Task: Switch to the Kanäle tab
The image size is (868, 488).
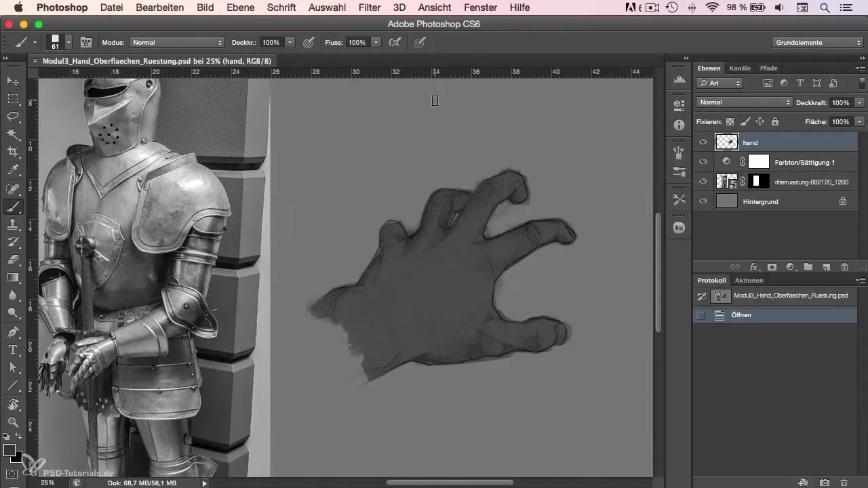Action: click(x=740, y=68)
